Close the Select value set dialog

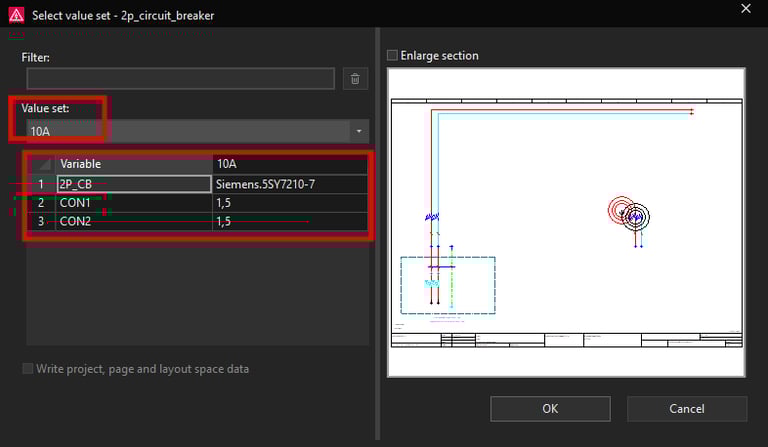click(x=745, y=8)
